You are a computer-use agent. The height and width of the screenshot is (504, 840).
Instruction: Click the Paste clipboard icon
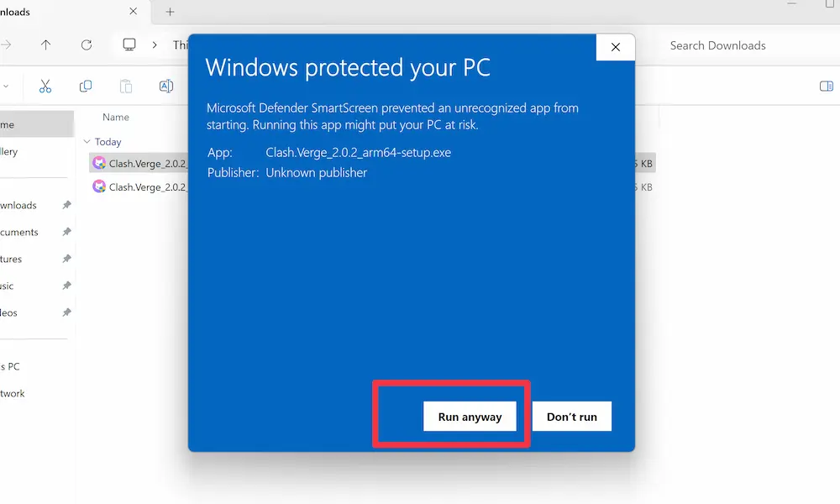[x=125, y=87]
